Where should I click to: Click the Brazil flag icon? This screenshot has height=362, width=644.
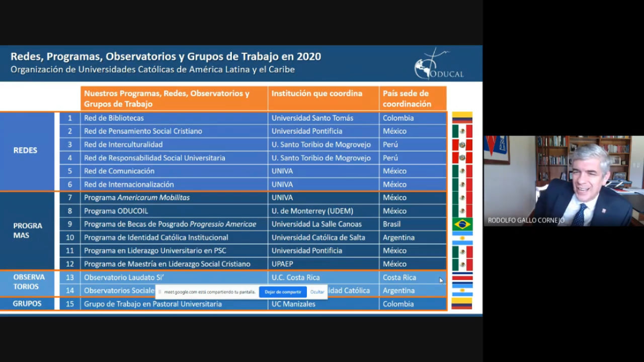(462, 224)
